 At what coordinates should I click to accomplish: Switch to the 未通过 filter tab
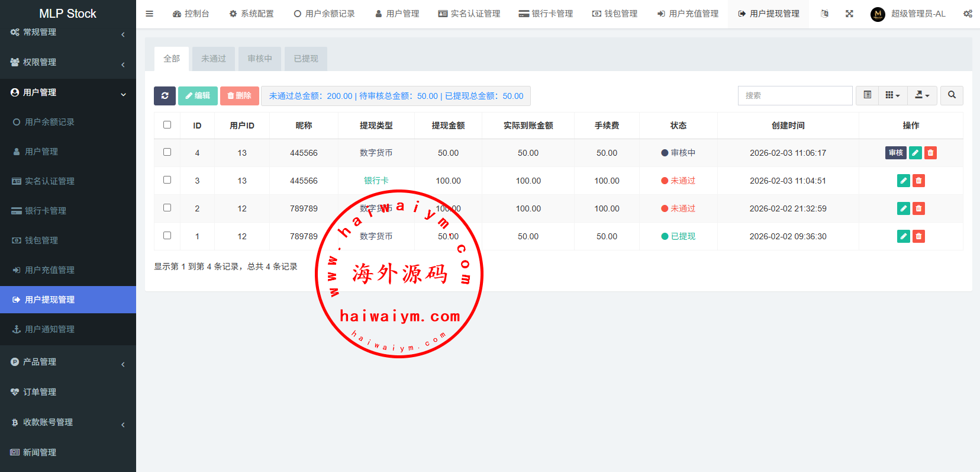click(214, 59)
